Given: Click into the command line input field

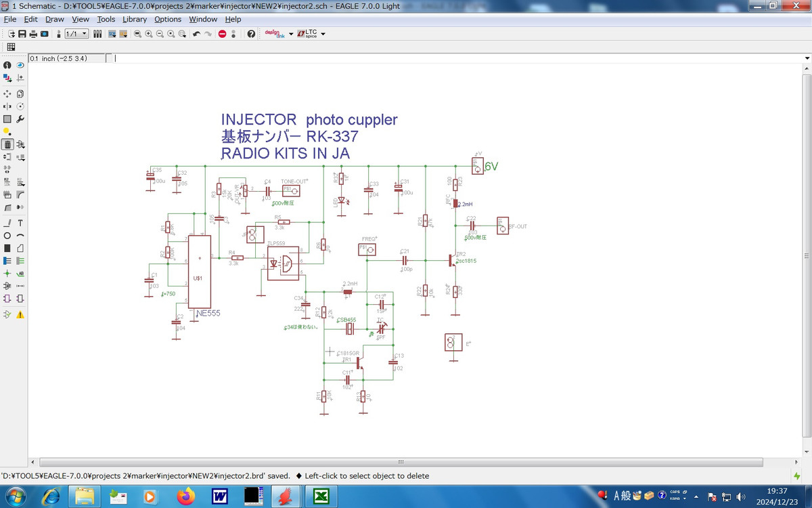Looking at the screenshot, I should [x=453, y=58].
